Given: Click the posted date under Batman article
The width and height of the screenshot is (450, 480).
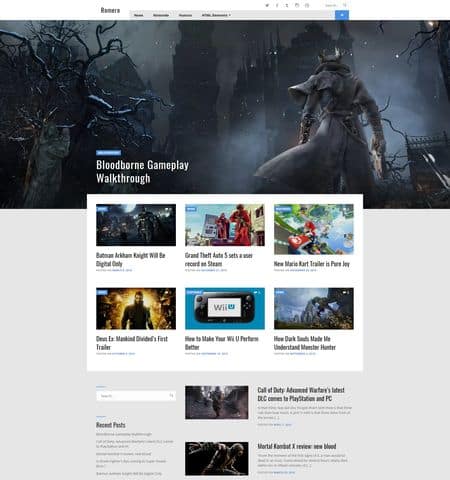Looking at the screenshot, I should tap(122, 270).
